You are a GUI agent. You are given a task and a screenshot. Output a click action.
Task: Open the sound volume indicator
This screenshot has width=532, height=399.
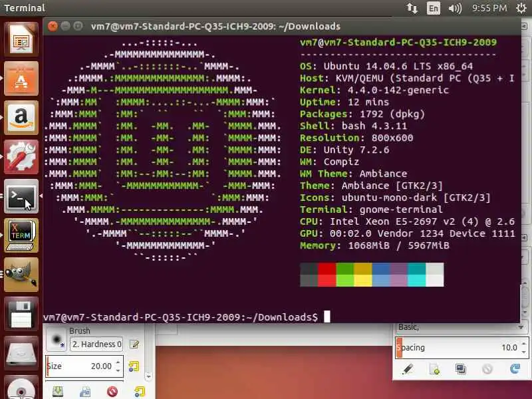tap(455, 8)
